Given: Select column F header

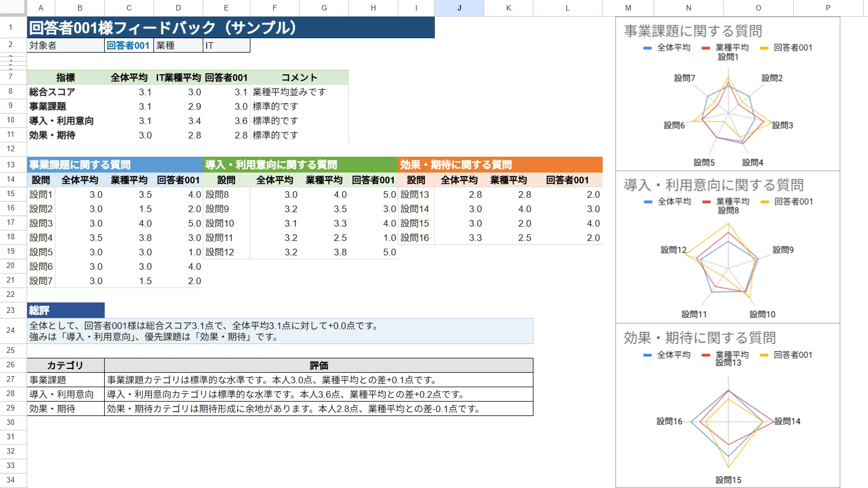Looking at the screenshot, I should tap(275, 8).
